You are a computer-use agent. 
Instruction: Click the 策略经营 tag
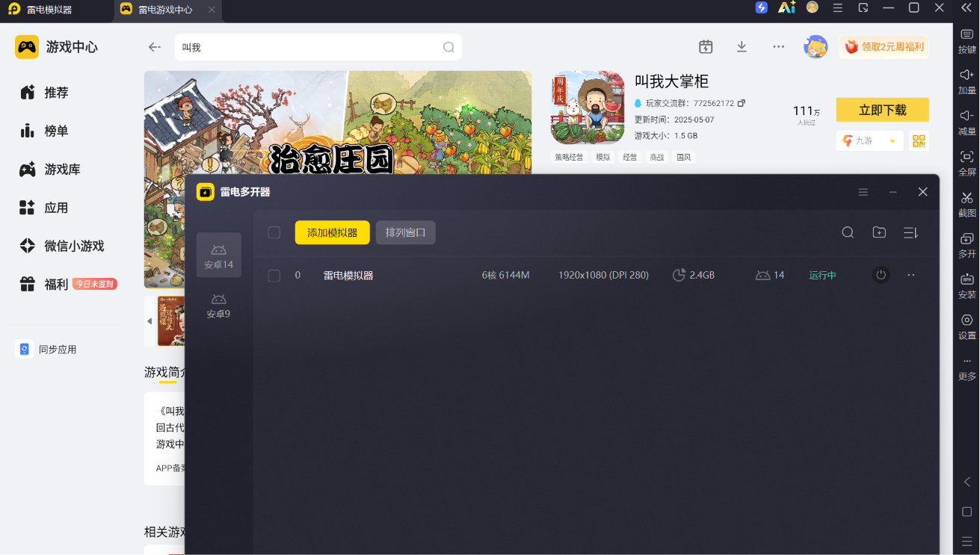click(568, 158)
